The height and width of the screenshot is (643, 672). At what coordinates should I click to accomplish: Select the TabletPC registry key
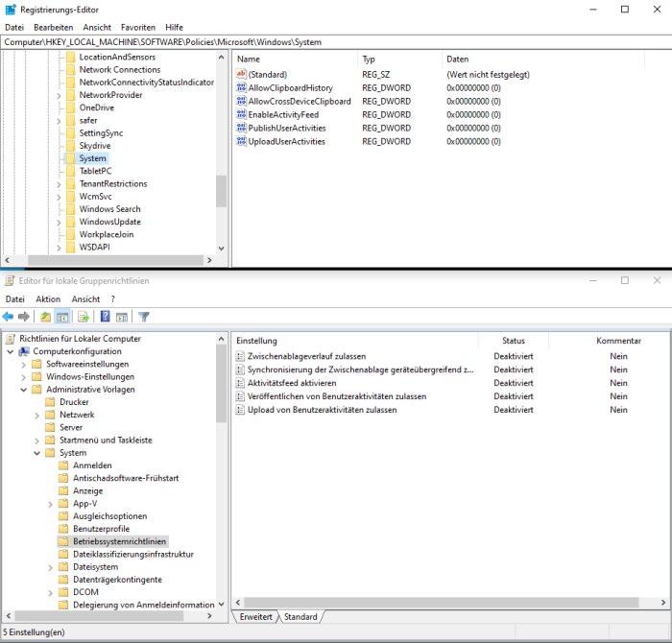pos(96,171)
